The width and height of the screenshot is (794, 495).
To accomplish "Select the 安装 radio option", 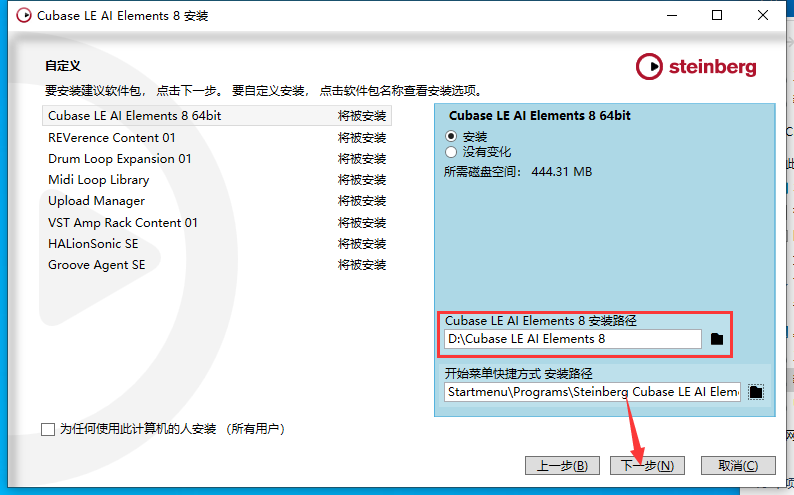I will pos(451,136).
